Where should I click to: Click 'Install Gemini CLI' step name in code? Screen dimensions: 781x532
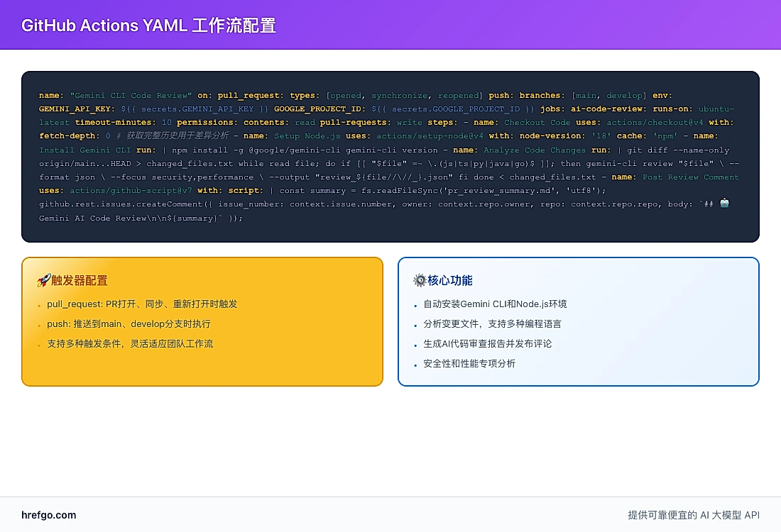84,150
